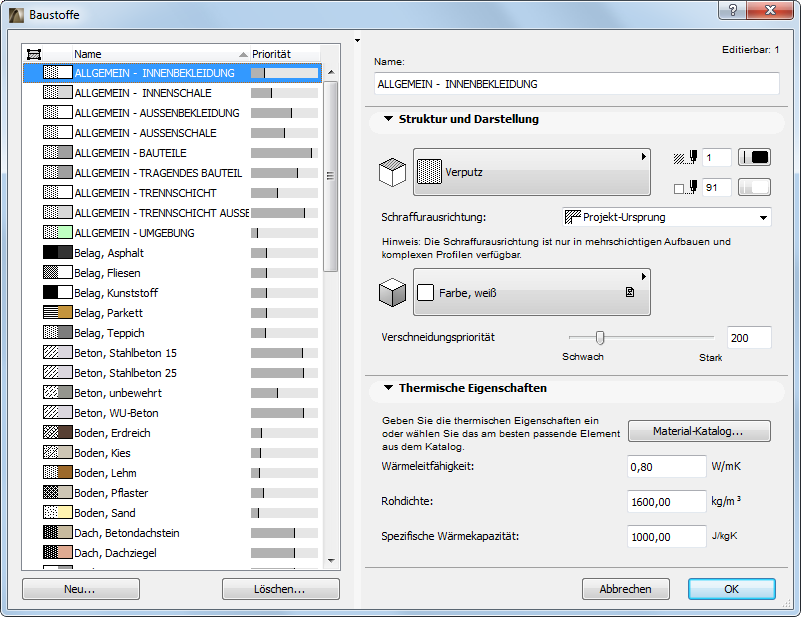Select Boden, Kies in the list

[172, 453]
